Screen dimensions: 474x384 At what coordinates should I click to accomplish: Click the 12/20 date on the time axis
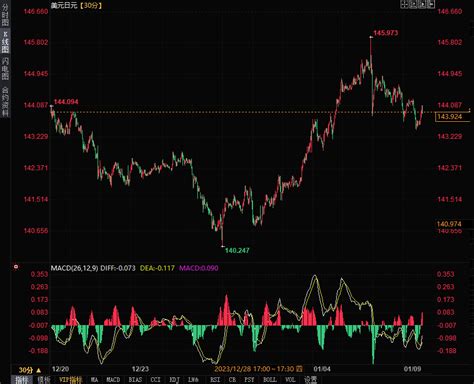tap(60, 369)
